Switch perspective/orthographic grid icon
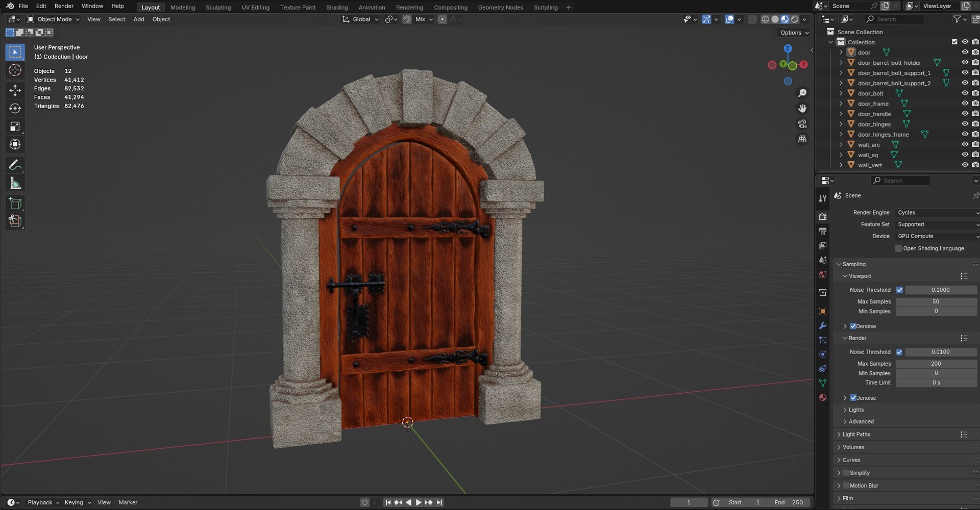Viewport: 980px width, 510px height. click(x=802, y=139)
